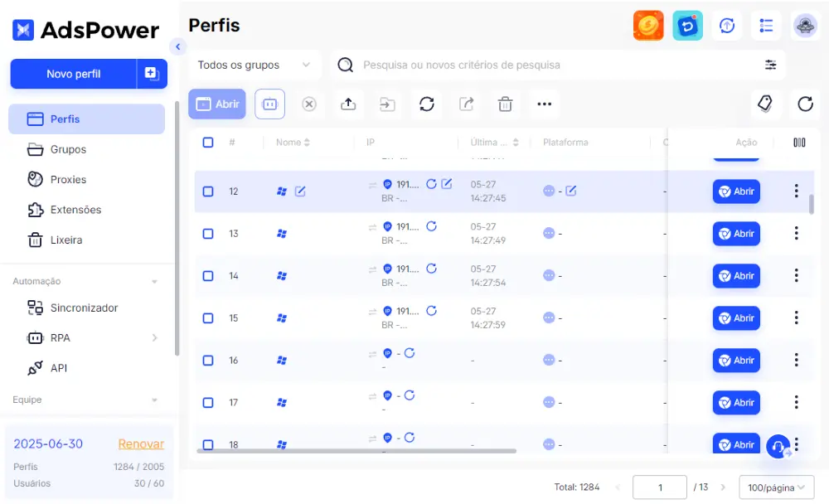The height and width of the screenshot is (504, 829).
Task: Check the checkbox for row 16
Action: pos(208,361)
